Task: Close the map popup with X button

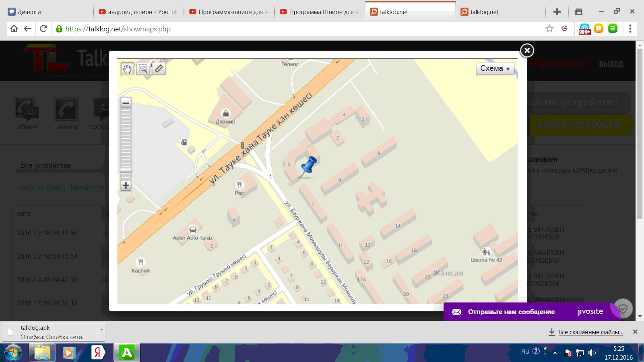Action: click(527, 50)
